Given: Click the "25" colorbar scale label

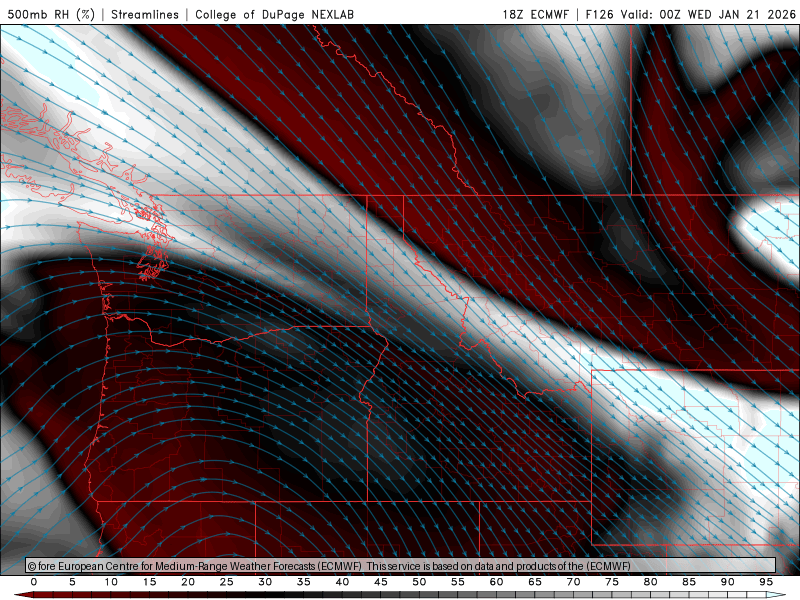Looking at the screenshot, I should 227,582.
